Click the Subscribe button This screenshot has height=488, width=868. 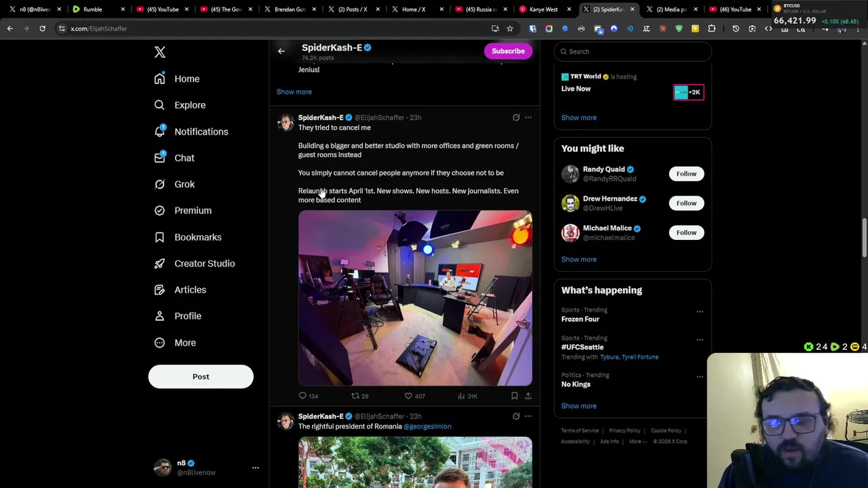tap(508, 51)
